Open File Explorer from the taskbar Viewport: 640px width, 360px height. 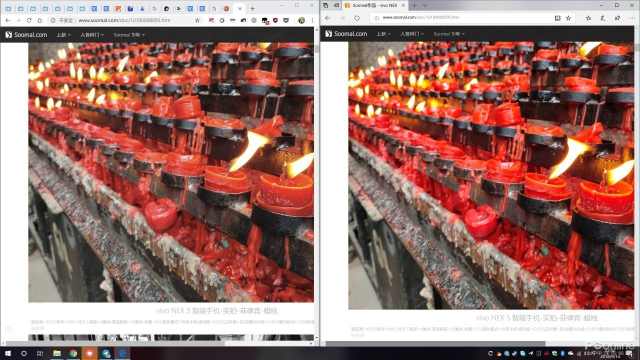pyautogui.click(x=57, y=353)
